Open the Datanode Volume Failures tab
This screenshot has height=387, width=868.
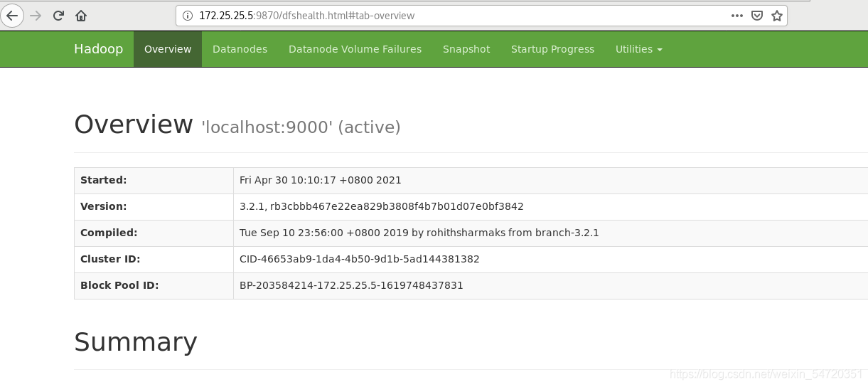tap(355, 49)
